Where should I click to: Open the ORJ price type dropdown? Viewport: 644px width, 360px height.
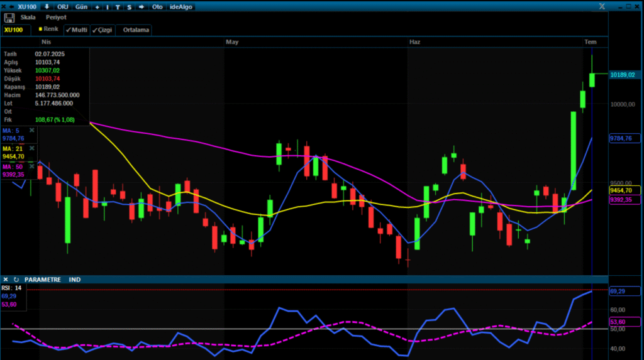pyautogui.click(x=62, y=7)
